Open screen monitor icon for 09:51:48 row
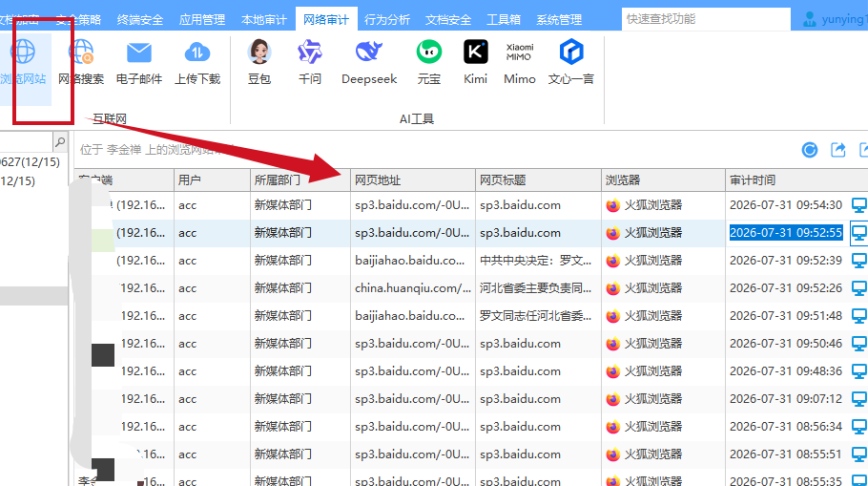 click(x=859, y=316)
